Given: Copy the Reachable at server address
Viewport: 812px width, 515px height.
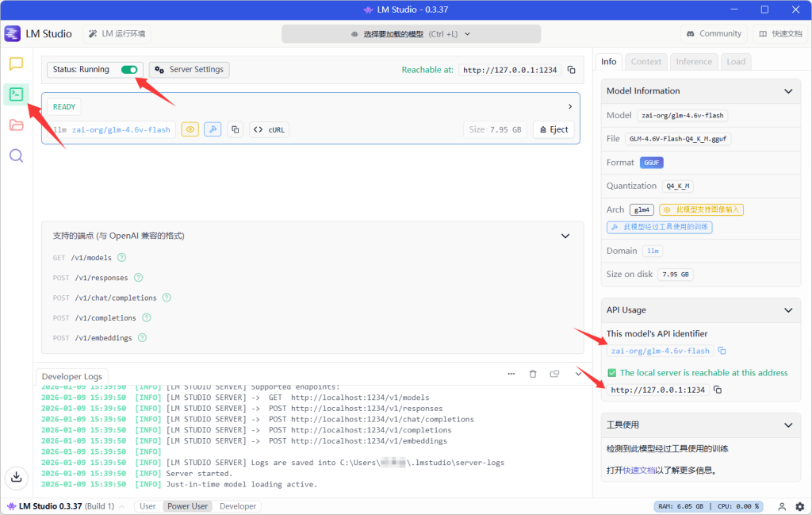Looking at the screenshot, I should click(572, 70).
